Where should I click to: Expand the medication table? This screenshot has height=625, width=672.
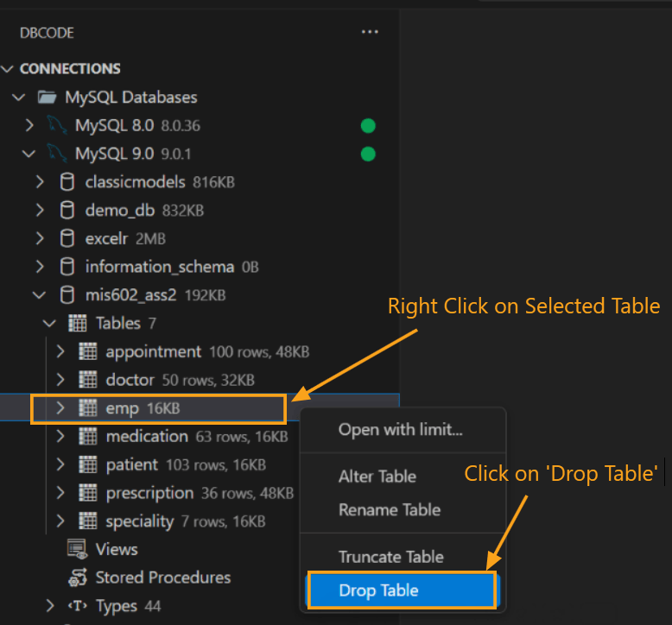pos(60,437)
